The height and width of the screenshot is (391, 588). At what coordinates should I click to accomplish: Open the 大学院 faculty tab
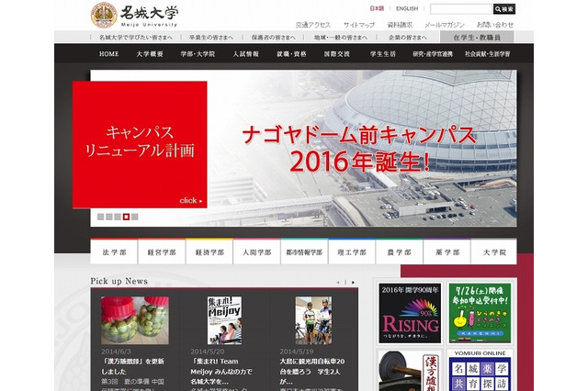tap(494, 251)
